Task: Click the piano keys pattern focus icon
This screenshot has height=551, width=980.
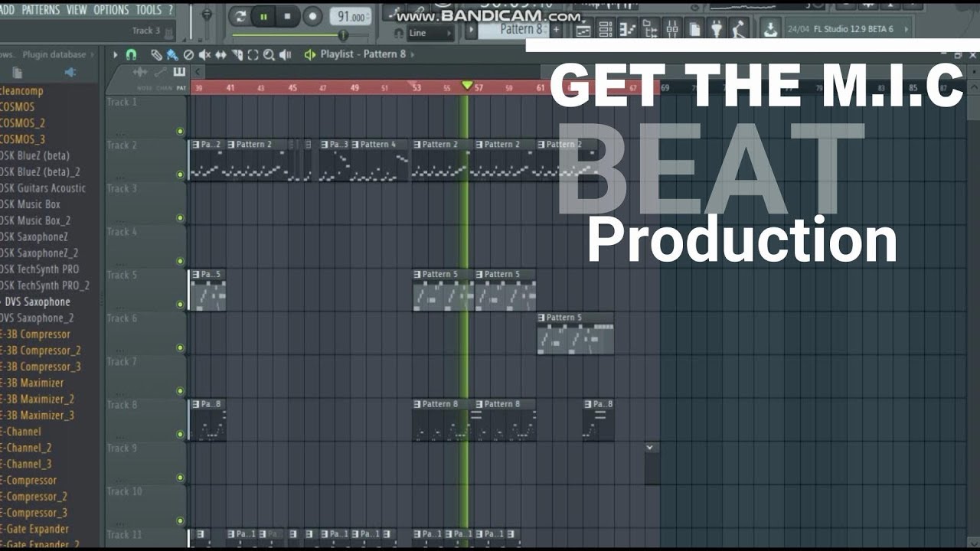Action: coord(180,72)
